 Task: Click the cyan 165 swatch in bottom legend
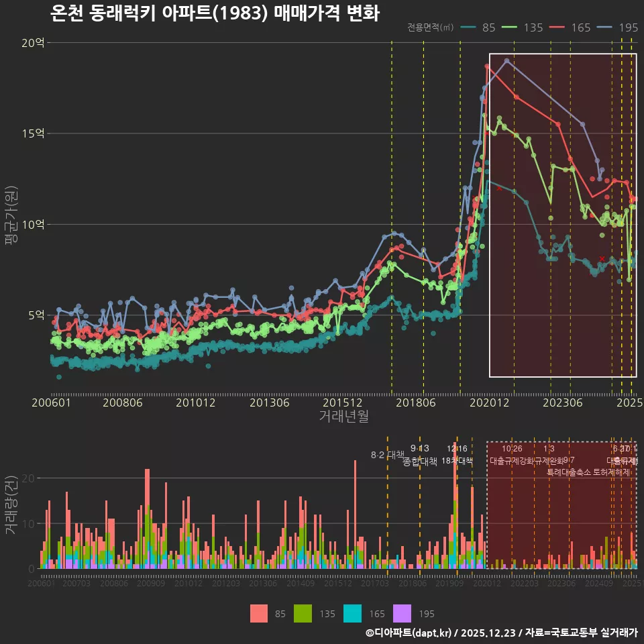point(352,613)
